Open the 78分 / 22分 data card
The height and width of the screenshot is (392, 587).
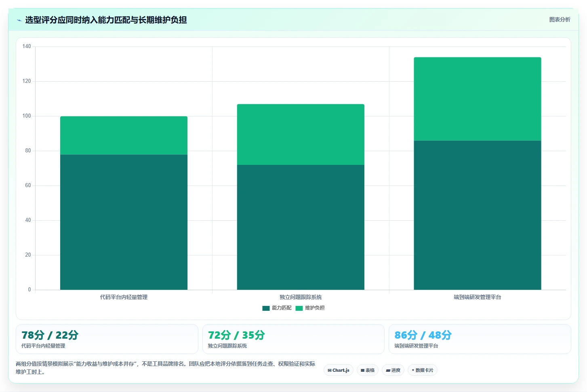click(107, 339)
